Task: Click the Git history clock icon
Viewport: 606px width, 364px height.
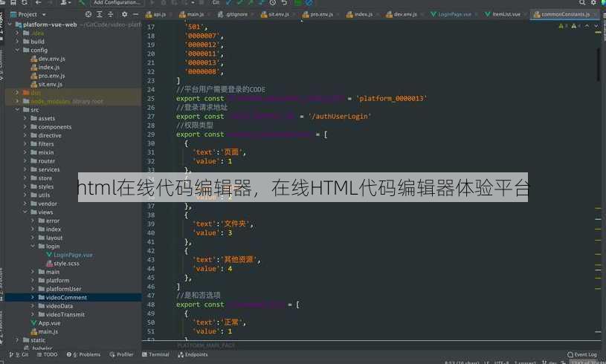Action: pos(272,3)
